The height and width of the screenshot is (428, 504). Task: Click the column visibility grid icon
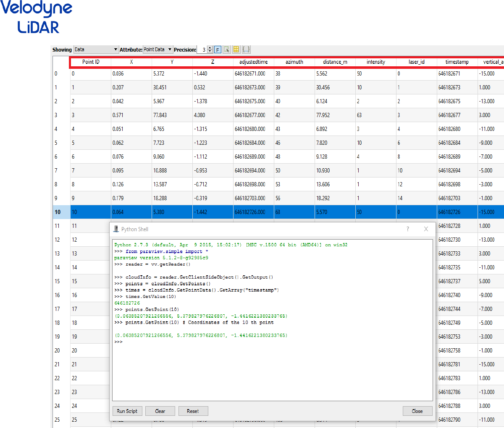pyautogui.click(x=236, y=50)
